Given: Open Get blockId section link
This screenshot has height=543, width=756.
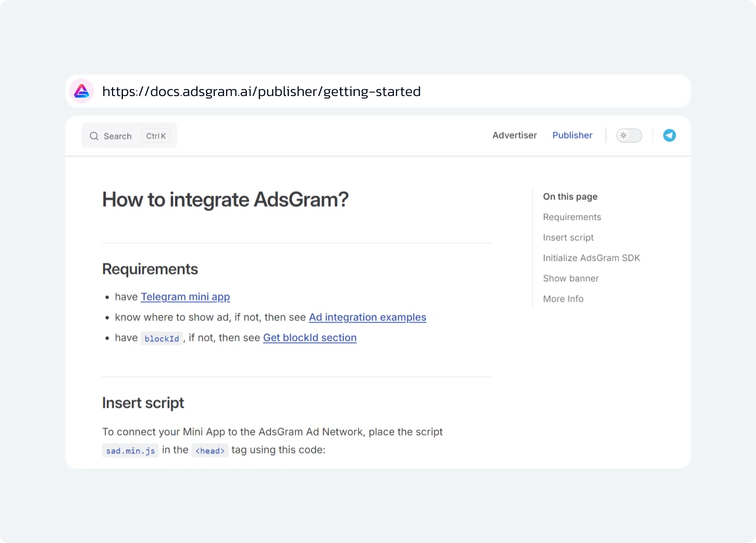Looking at the screenshot, I should (310, 338).
